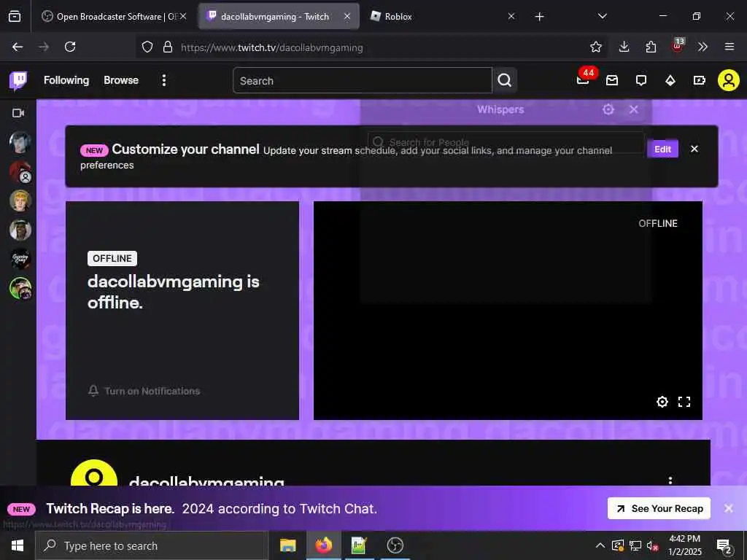The image size is (747, 560).
Task: Open the Get Bits diamond icon
Action: [x=670, y=80]
